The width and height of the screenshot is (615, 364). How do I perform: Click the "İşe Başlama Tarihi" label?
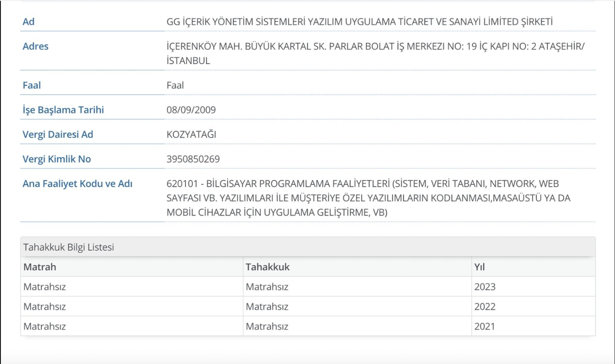tap(63, 110)
